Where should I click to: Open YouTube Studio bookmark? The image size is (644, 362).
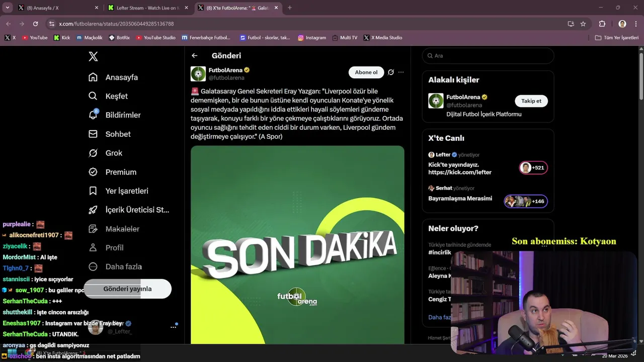click(156, 38)
